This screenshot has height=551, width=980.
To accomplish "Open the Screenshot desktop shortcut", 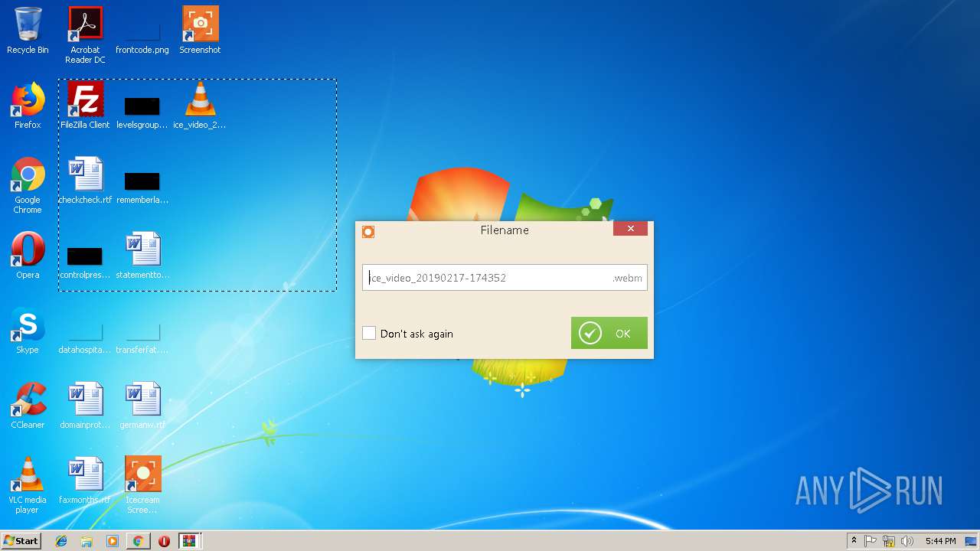I will tap(200, 31).
